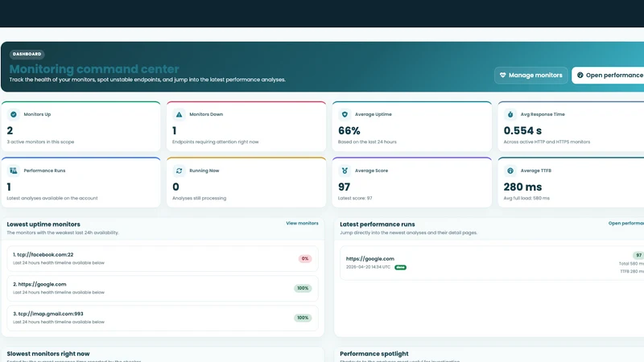
Task: Click heart icon in Manage monitors button
Action: tap(502, 75)
